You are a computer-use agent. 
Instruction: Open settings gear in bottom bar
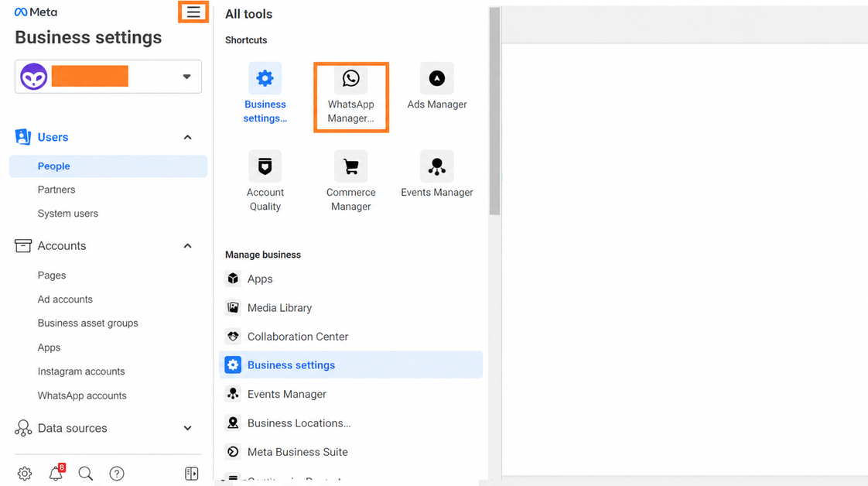[24, 474]
